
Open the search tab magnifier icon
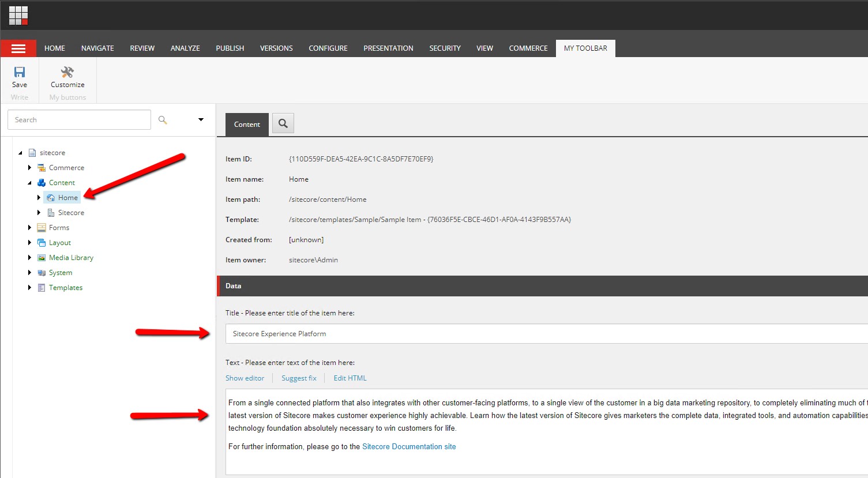pos(283,123)
